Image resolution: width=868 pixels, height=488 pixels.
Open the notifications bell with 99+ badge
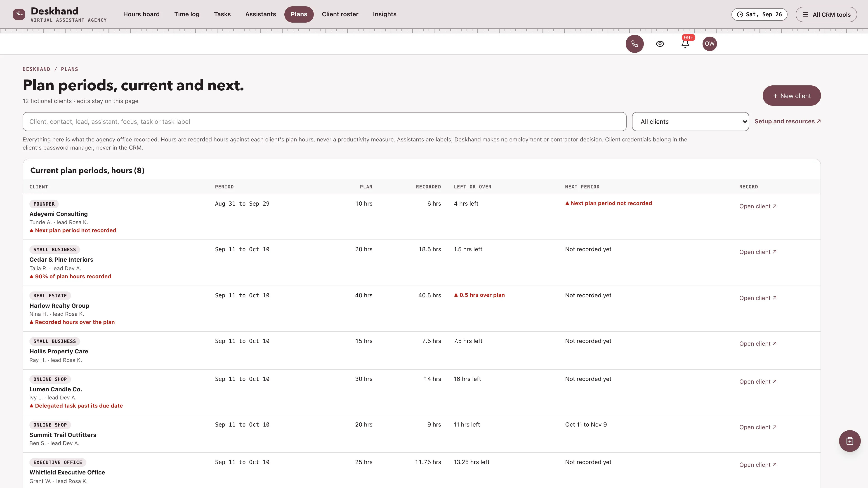point(685,44)
